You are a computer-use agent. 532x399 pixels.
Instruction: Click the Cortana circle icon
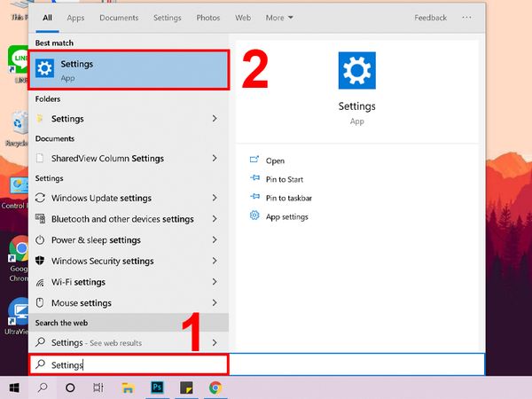coord(70,387)
